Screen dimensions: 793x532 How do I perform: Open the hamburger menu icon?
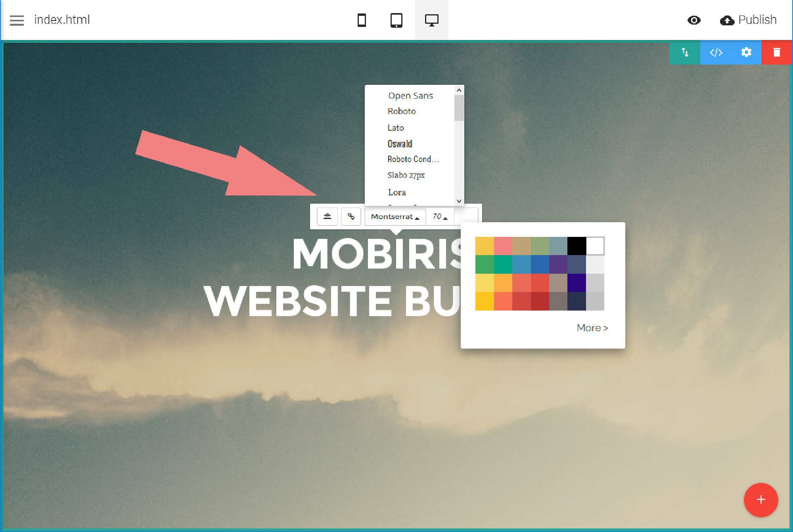(17, 18)
